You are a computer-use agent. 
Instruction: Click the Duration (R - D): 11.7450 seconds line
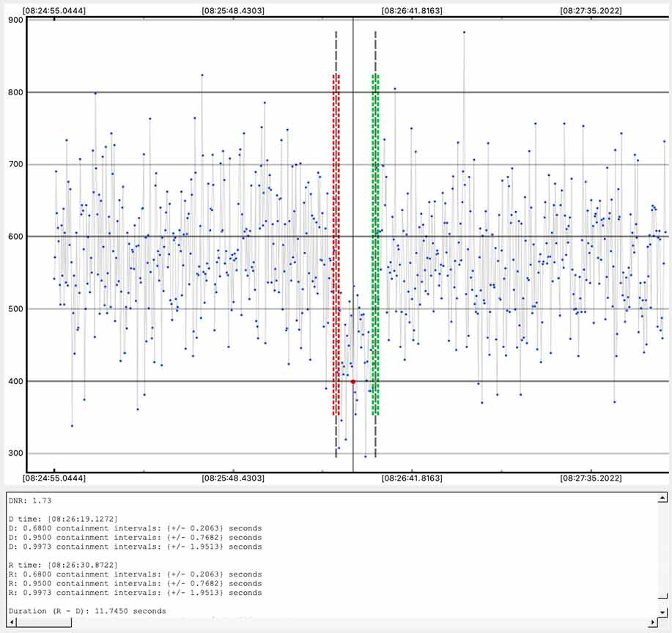(x=87, y=611)
